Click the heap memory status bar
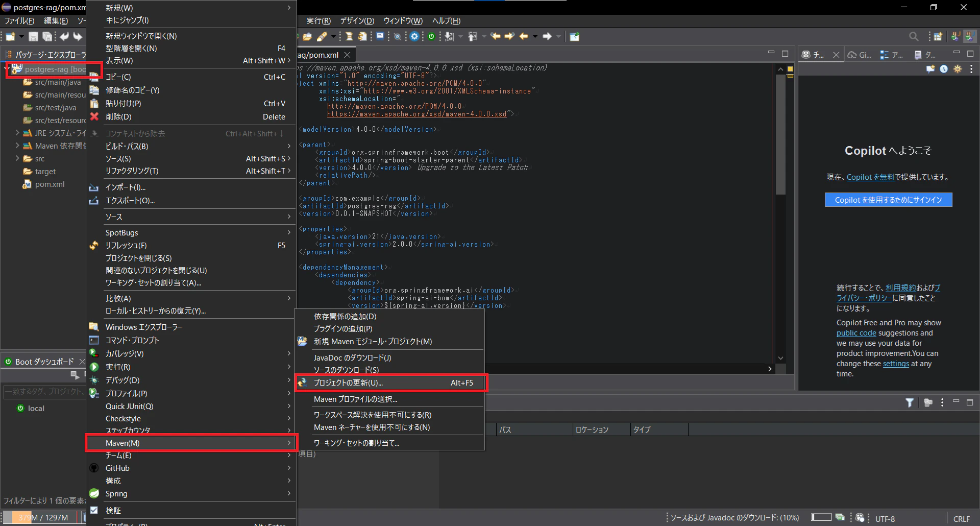 pyautogui.click(x=43, y=517)
